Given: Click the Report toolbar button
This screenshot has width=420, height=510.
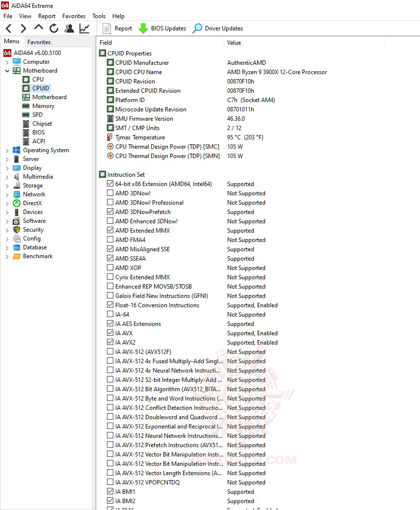Looking at the screenshot, I should (x=117, y=28).
